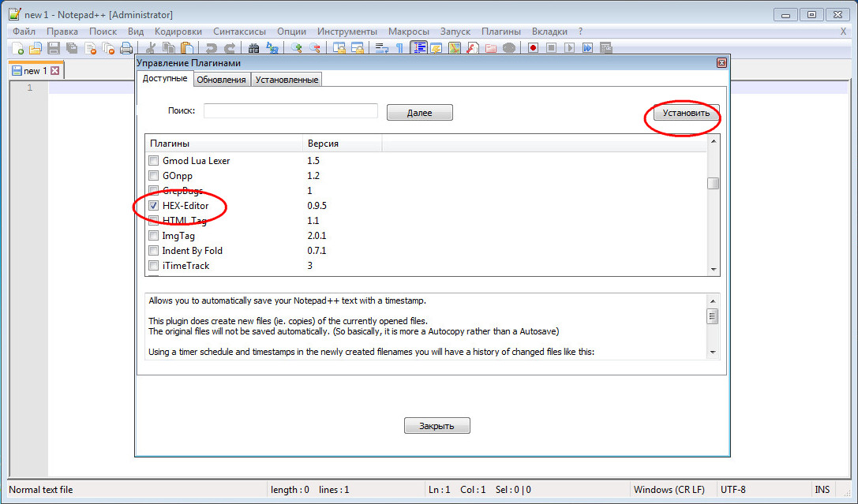Close the Управление Плагинами dialog via X
858x504 pixels.
721,63
